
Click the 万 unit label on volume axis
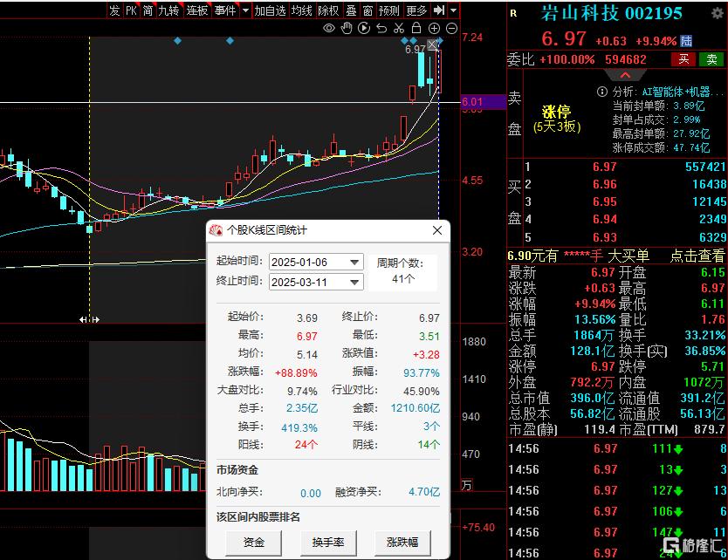pyautogui.click(x=467, y=485)
